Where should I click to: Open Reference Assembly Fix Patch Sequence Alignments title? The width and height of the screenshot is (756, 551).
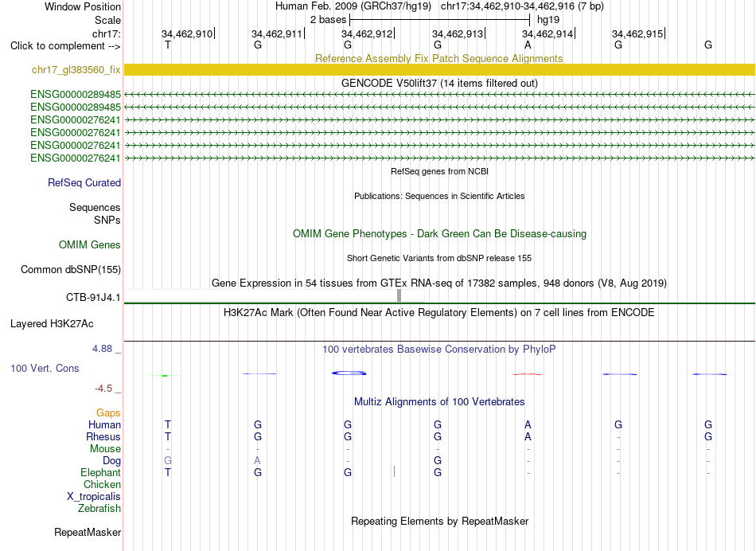[438, 58]
